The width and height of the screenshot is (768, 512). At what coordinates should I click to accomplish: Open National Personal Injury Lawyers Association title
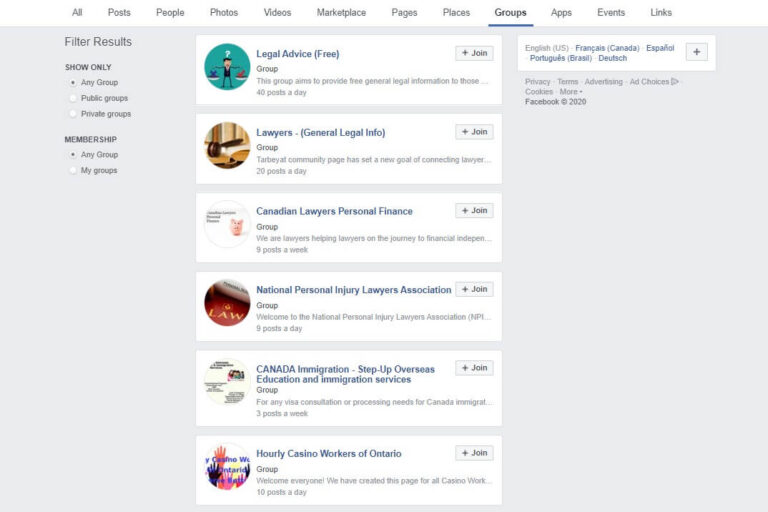pos(353,290)
